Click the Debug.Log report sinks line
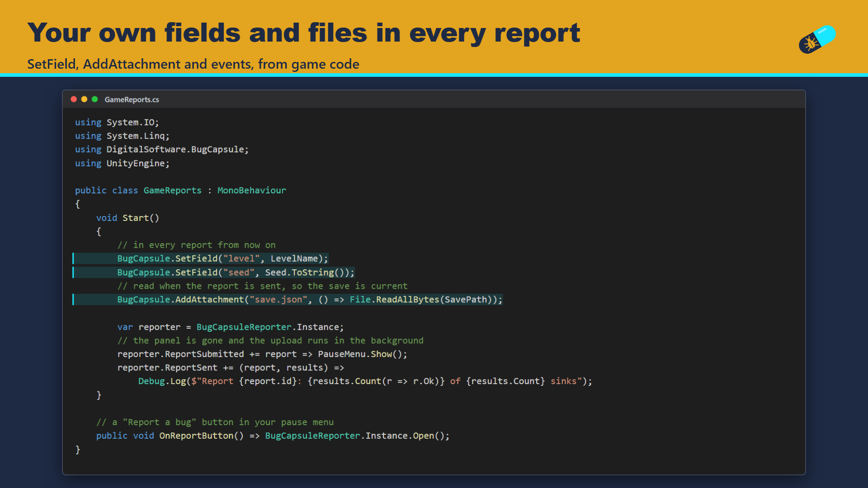 click(365, 381)
